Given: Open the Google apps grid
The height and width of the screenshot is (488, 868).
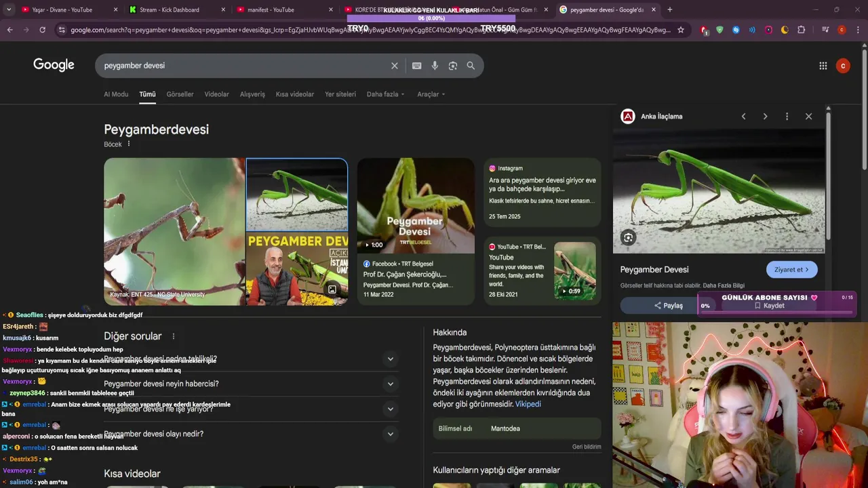Looking at the screenshot, I should [823, 66].
